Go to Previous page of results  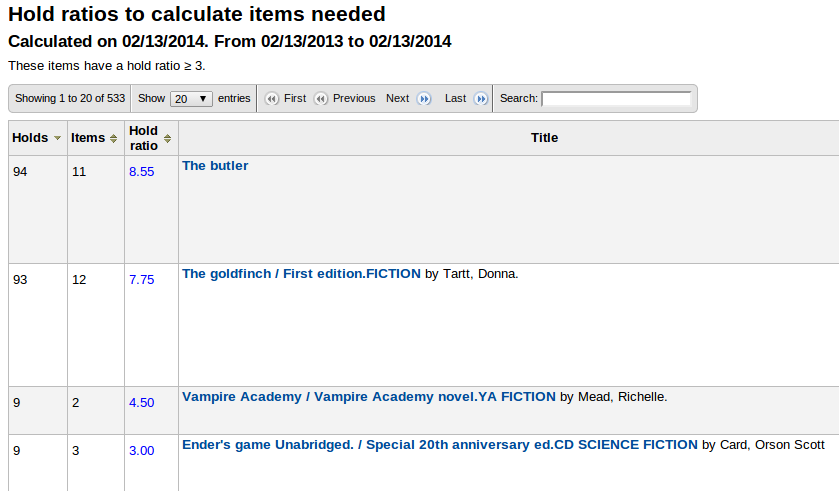[x=354, y=99]
